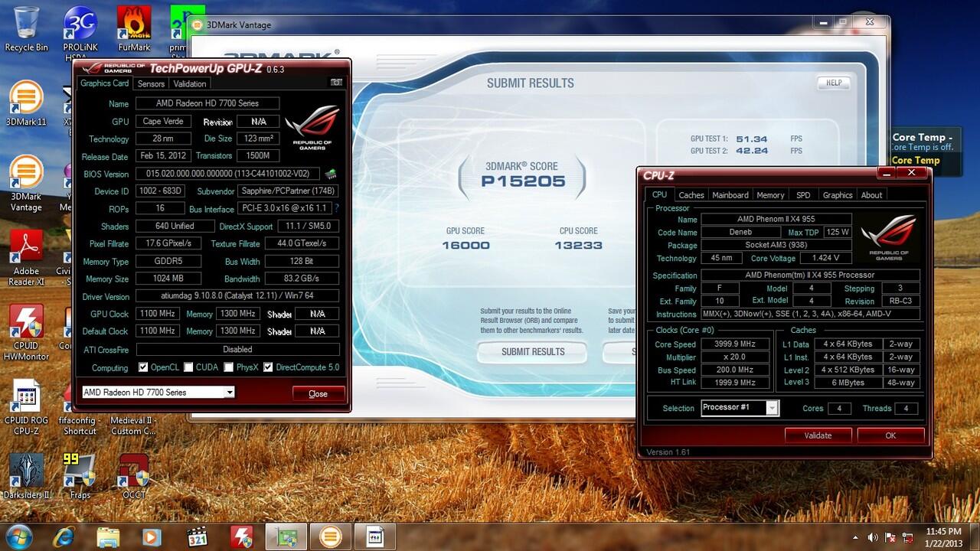980x551 pixels.
Task: Toggle the DirectCompute 5.0 checkbox
Action: pos(268,367)
